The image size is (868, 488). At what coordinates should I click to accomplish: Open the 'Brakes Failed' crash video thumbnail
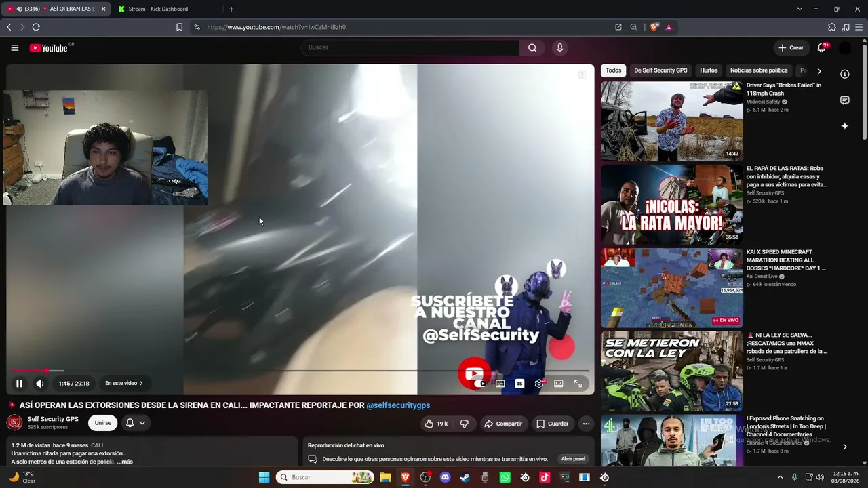pos(672,121)
